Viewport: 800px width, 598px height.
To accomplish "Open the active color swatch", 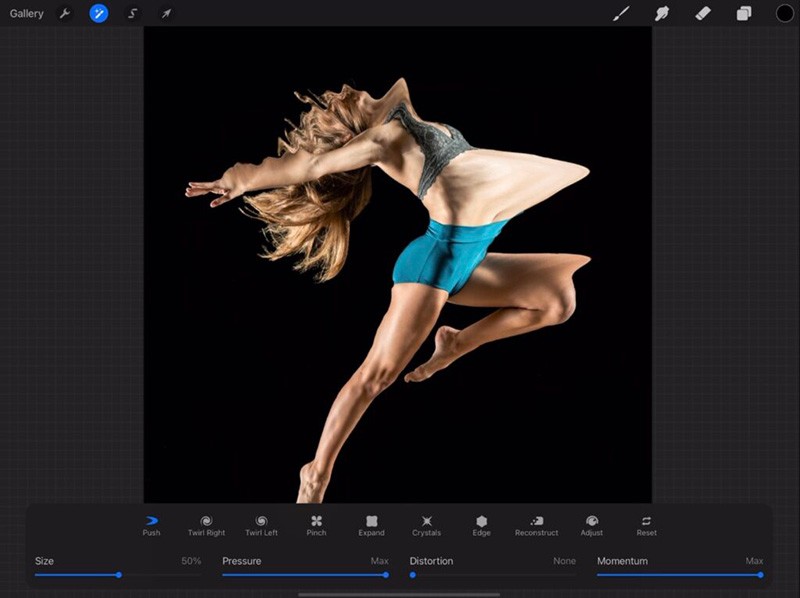I will [x=784, y=14].
